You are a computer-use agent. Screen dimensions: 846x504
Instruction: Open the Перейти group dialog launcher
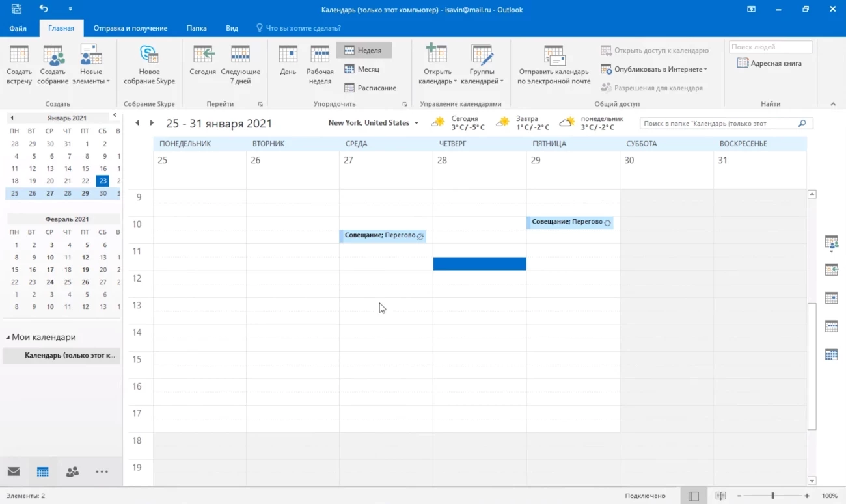point(260,104)
